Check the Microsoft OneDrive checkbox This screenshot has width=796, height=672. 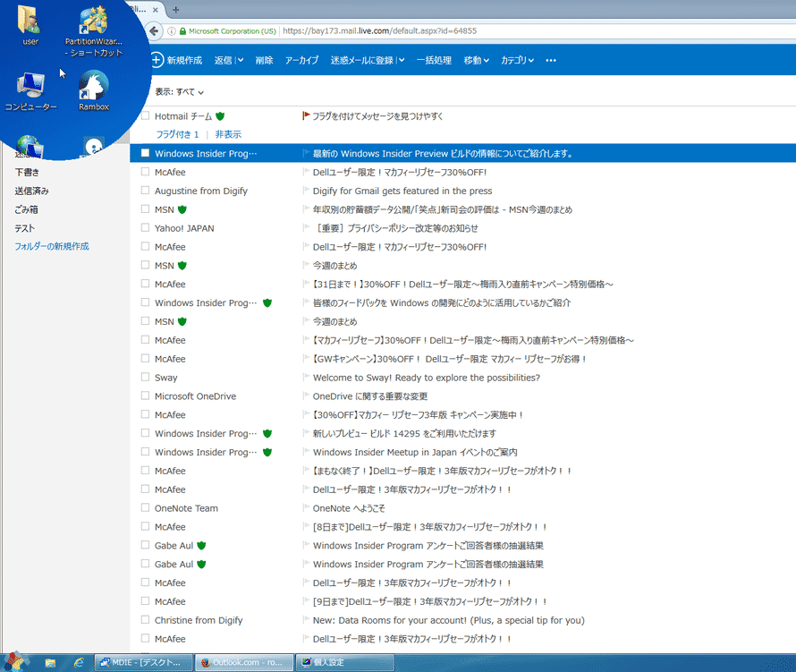click(x=145, y=396)
